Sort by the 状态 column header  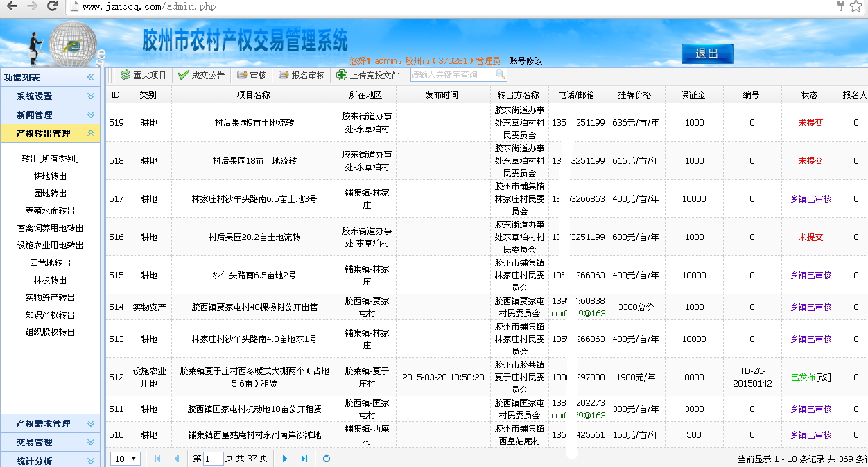pyautogui.click(x=809, y=94)
